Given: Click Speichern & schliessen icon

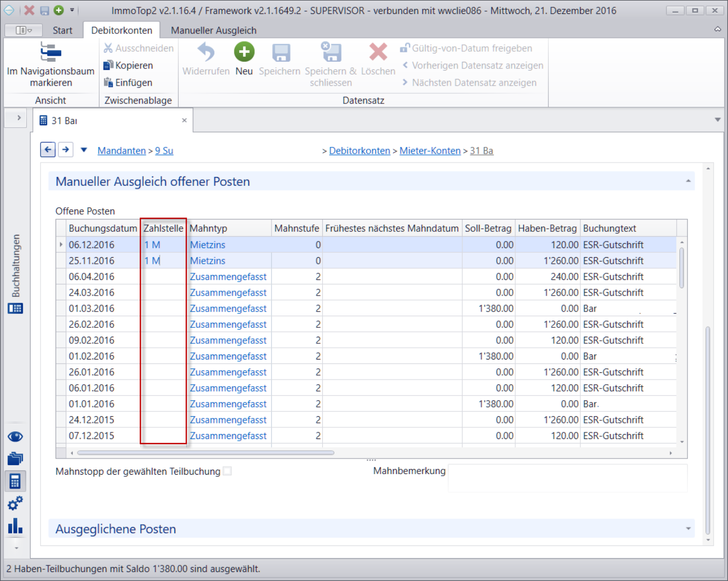Looking at the screenshot, I should pyautogui.click(x=331, y=52).
